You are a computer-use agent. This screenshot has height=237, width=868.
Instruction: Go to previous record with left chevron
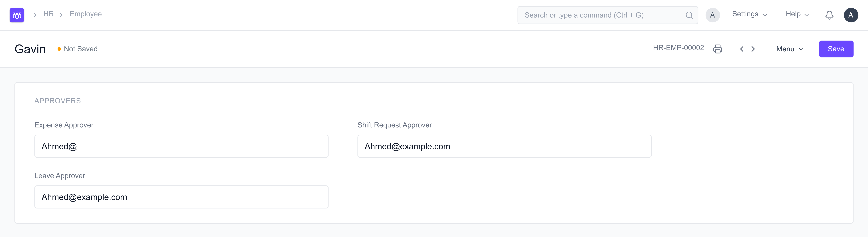pos(742,49)
